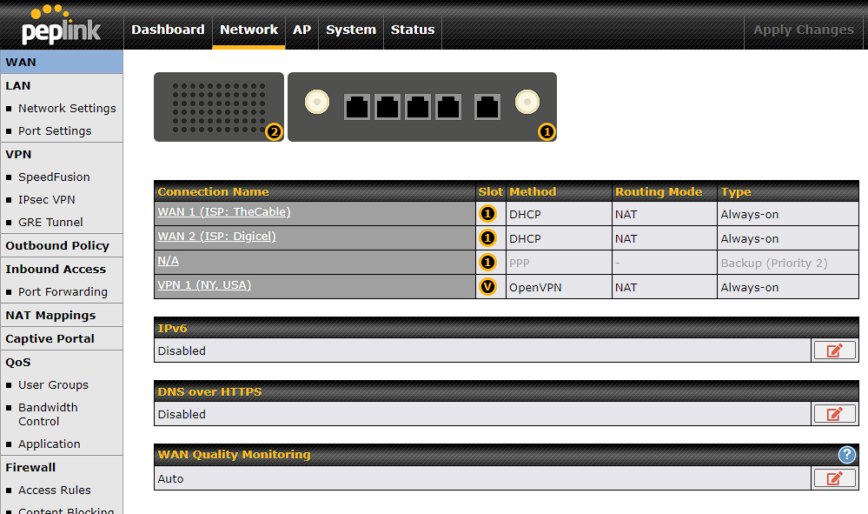This screenshot has height=514, width=868.
Task: Click slot 1 badge on device module
Action: tap(546, 131)
